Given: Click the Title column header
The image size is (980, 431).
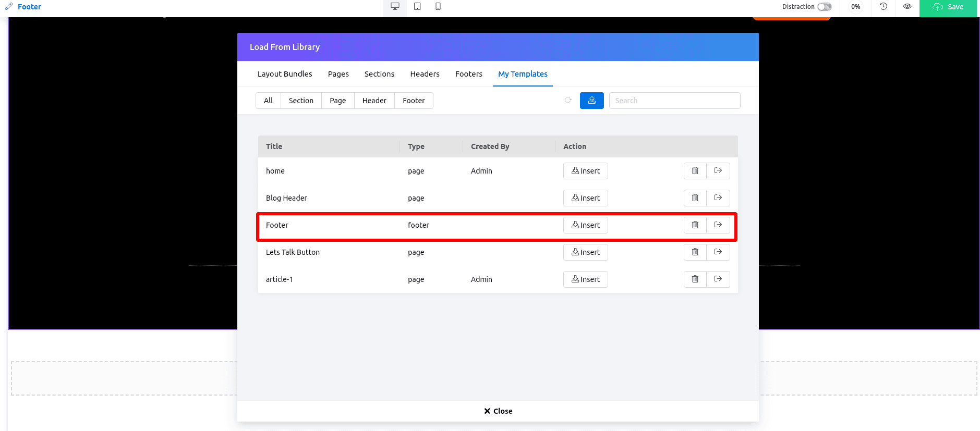Looking at the screenshot, I should pos(274,146).
